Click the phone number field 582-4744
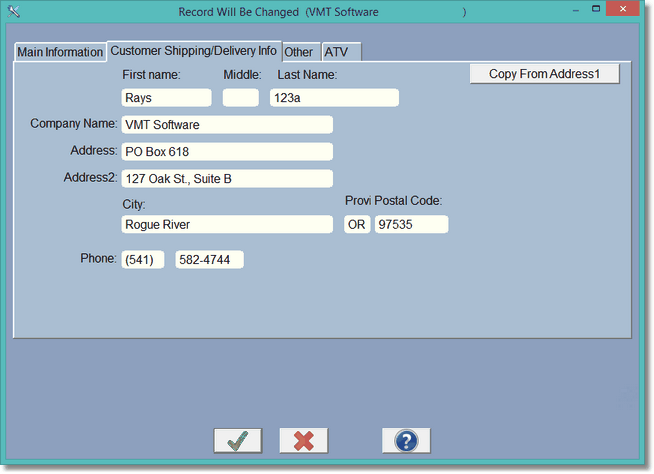 click(x=209, y=260)
